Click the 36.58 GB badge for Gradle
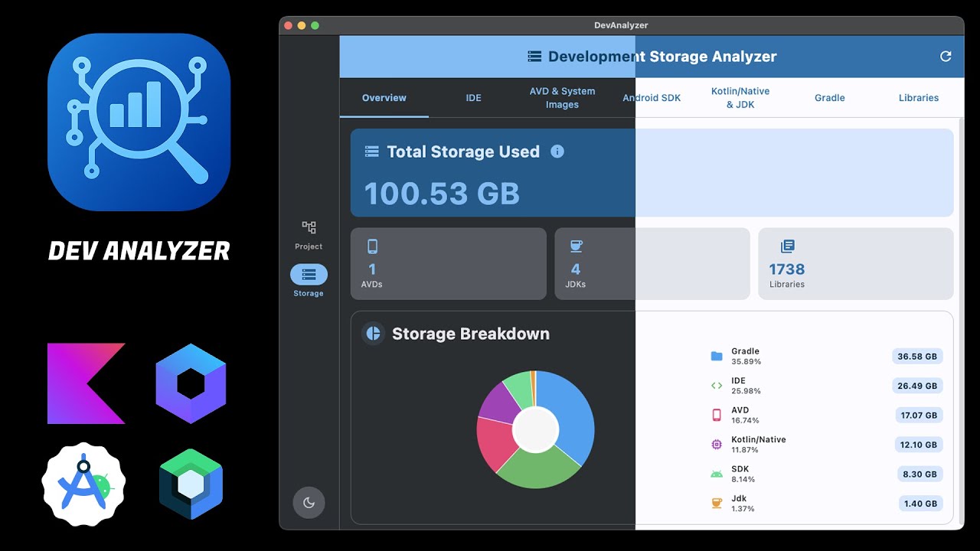Image resolution: width=980 pixels, height=551 pixels. pos(918,356)
